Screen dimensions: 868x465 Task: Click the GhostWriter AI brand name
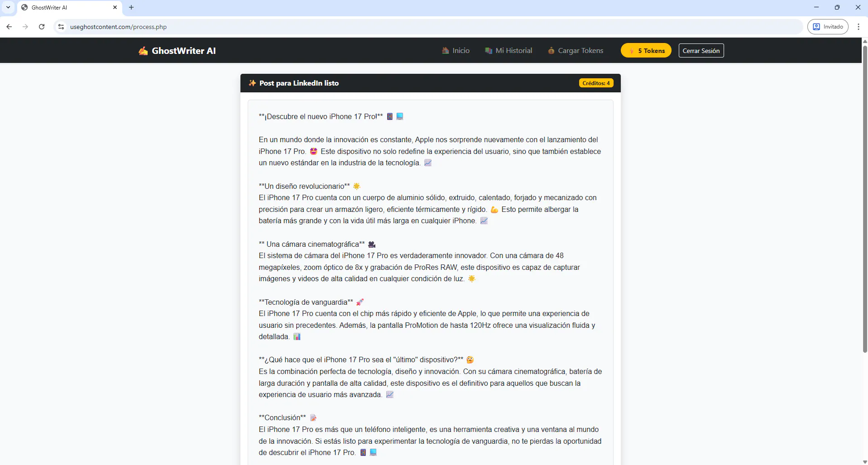coord(184,51)
